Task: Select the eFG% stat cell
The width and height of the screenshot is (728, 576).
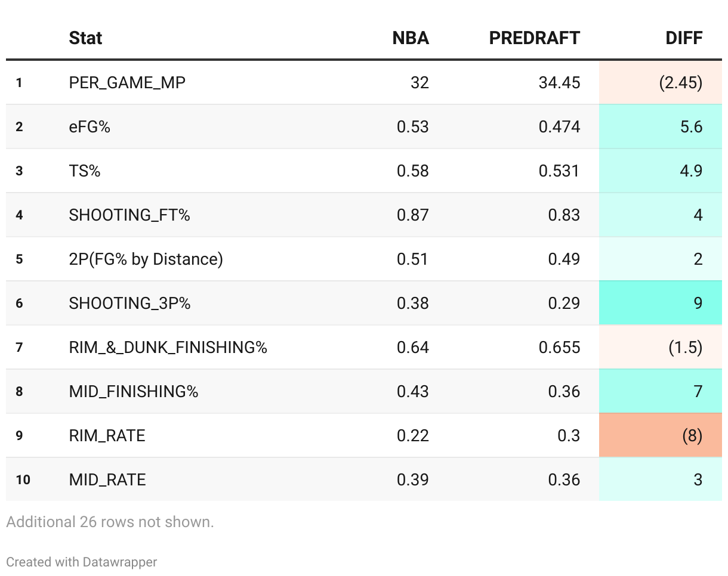Action: tap(90, 126)
